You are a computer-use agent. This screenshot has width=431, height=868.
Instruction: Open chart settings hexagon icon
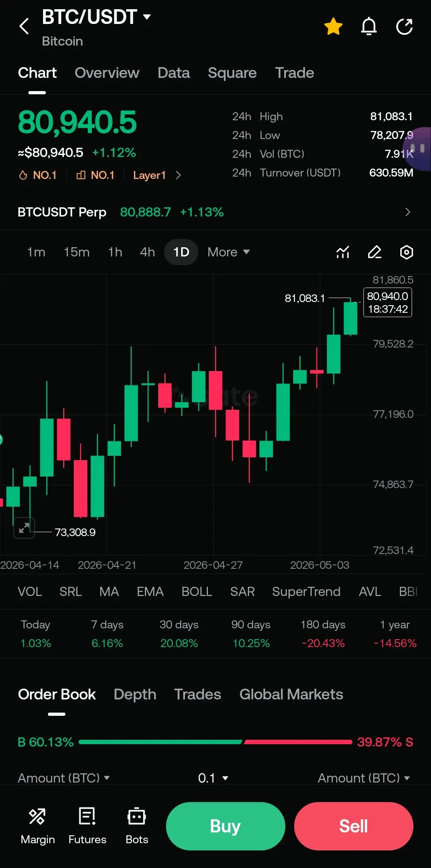coord(406,252)
